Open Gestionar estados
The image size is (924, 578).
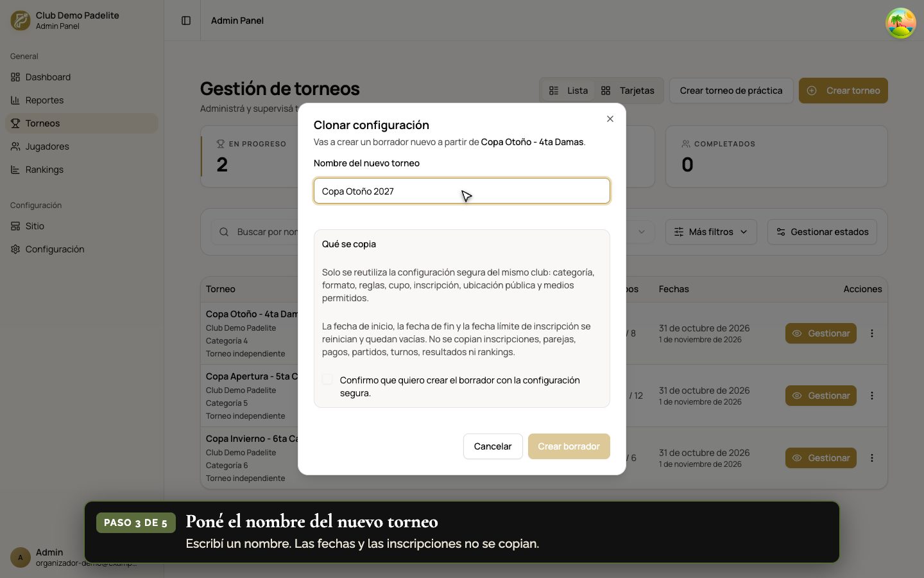[x=822, y=232]
